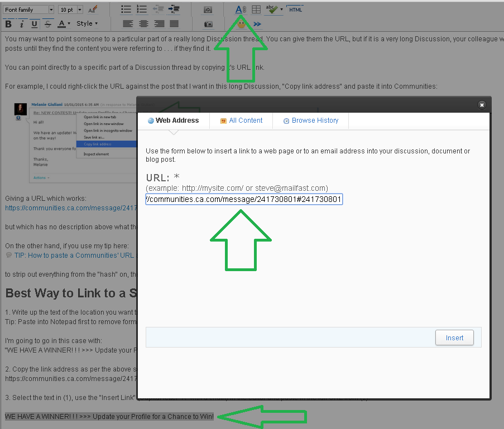
Task: Justify the text fully
Action: point(174,24)
